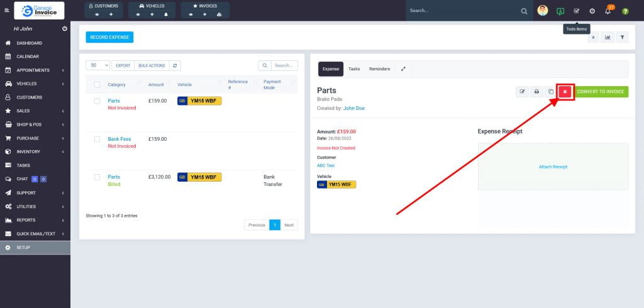Select the Parts £3,120.00 row checkbox
The image size is (644, 308).
97,177
